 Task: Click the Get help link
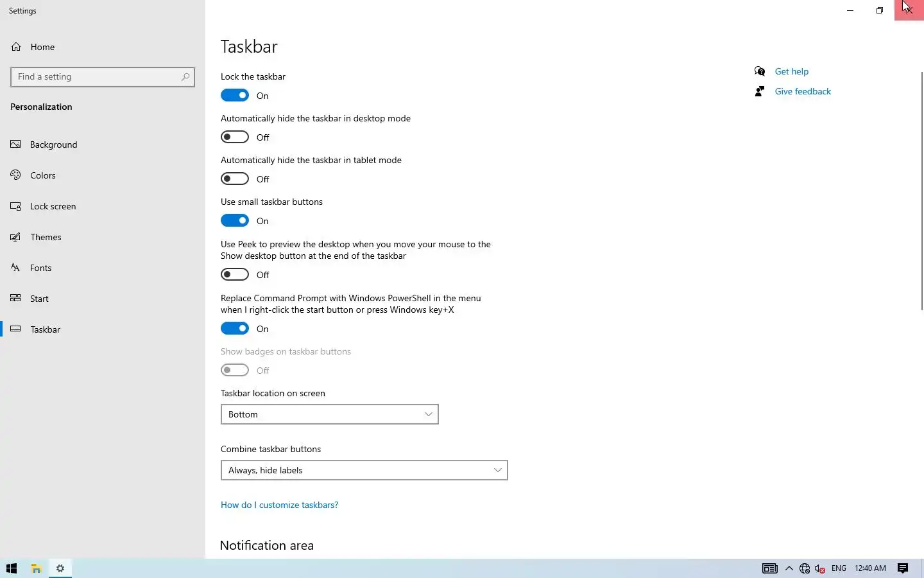click(791, 71)
